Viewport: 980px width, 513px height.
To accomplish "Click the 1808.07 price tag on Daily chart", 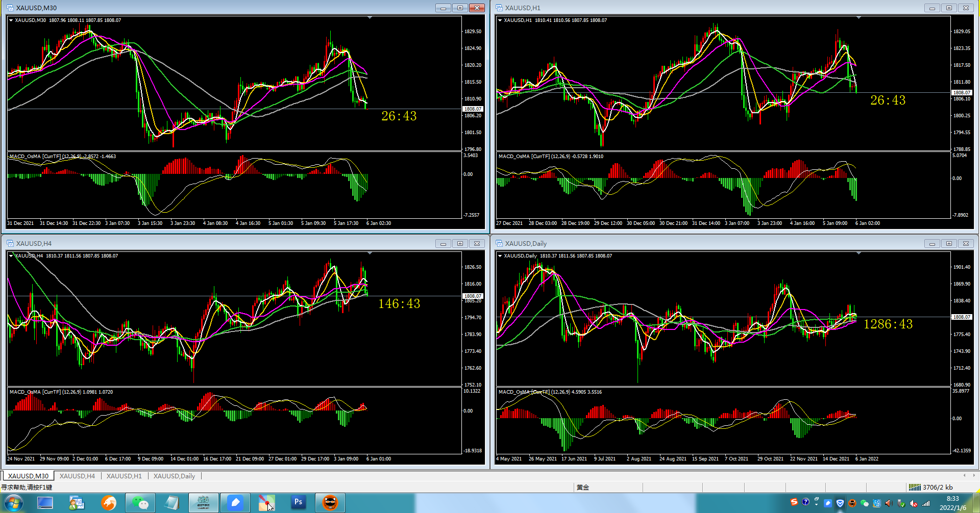I will [961, 317].
